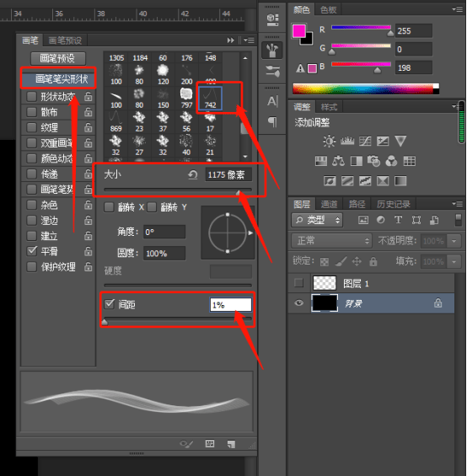
Task: Add a Brightness/Contrast adjustment
Action: [x=329, y=142]
